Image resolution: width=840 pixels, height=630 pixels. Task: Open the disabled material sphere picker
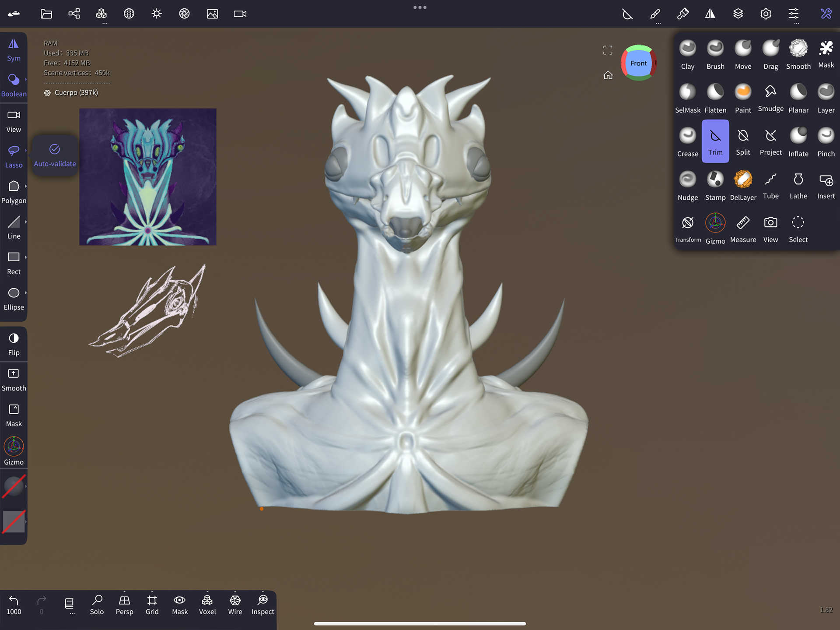tap(14, 486)
